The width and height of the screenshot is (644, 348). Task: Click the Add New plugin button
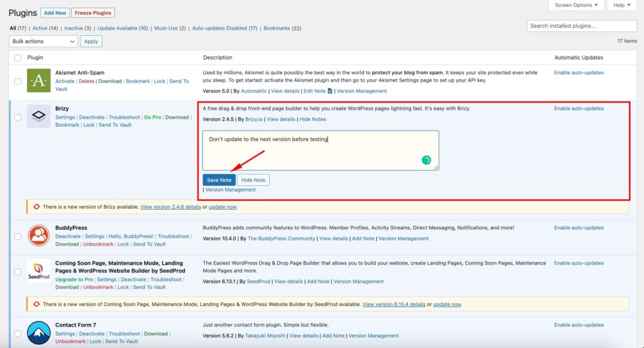pyautogui.click(x=55, y=13)
